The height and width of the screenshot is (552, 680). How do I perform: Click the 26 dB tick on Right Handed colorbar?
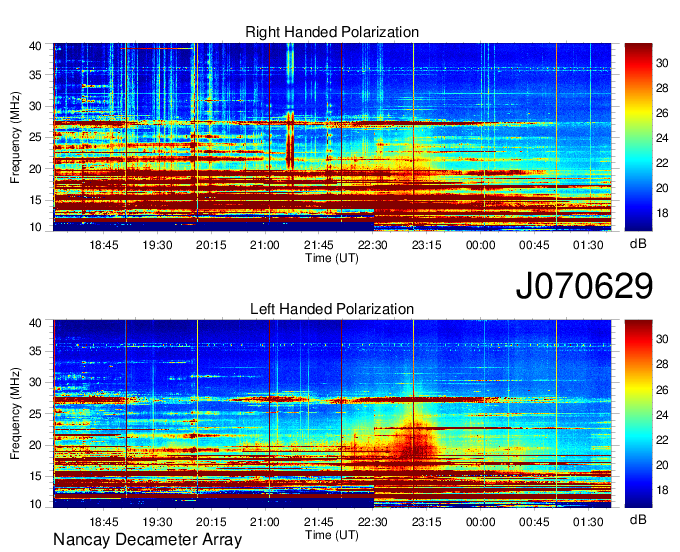(x=662, y=113)
